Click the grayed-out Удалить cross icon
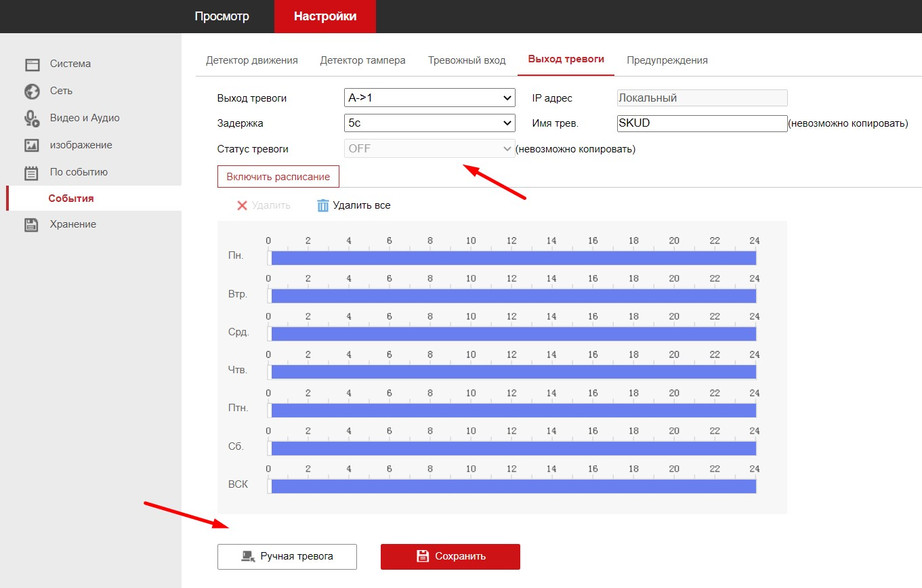922x588 pixels. (x=242, y=205)
